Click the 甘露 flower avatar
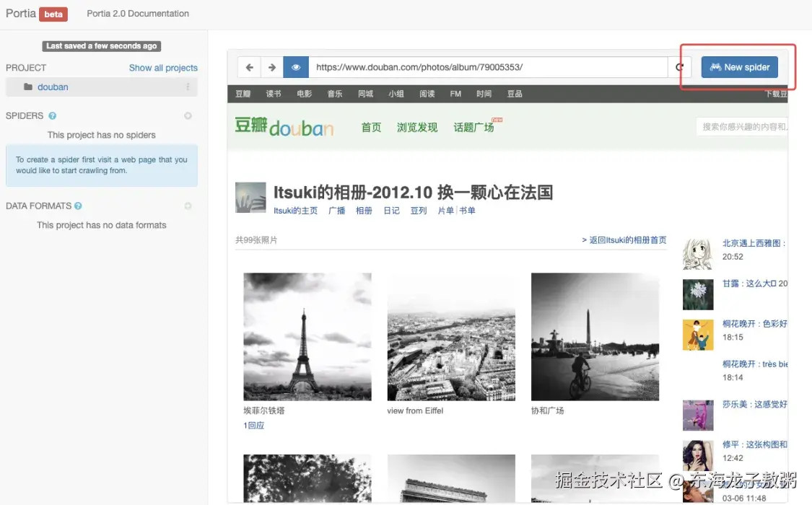Screen dimensions: 812x505 [697, 294]
